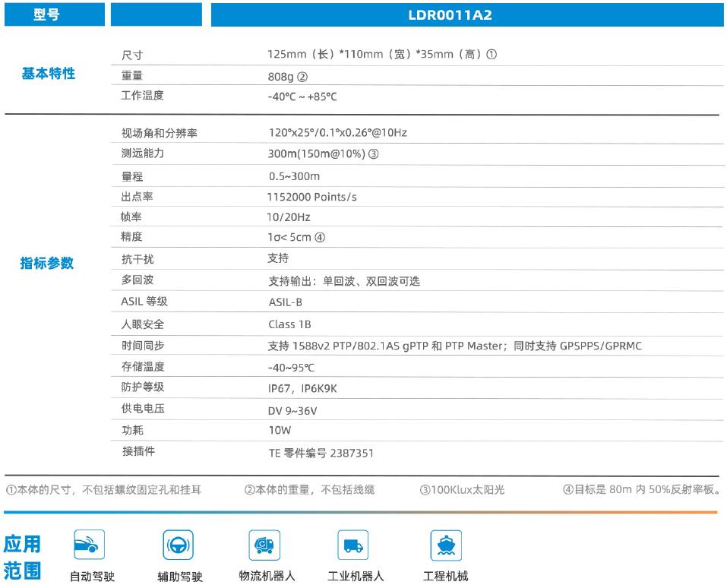Click the 应用范围 heading
Screen dimensions: 727x588
(x=24, y=557)
